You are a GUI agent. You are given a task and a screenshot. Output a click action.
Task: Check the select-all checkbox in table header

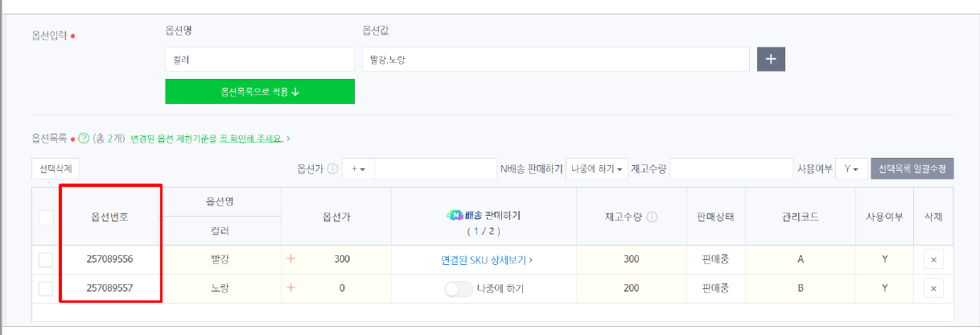(x=47, y=217)
